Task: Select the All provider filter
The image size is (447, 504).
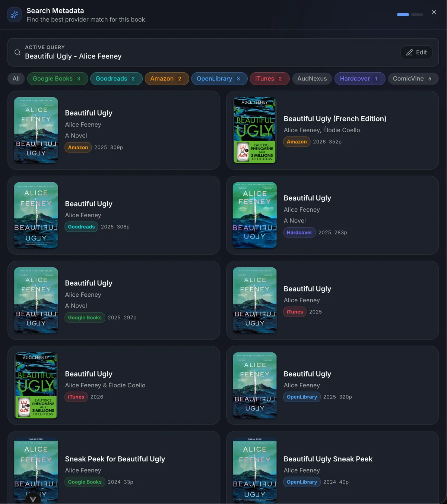Action: (x=16, y=79)
